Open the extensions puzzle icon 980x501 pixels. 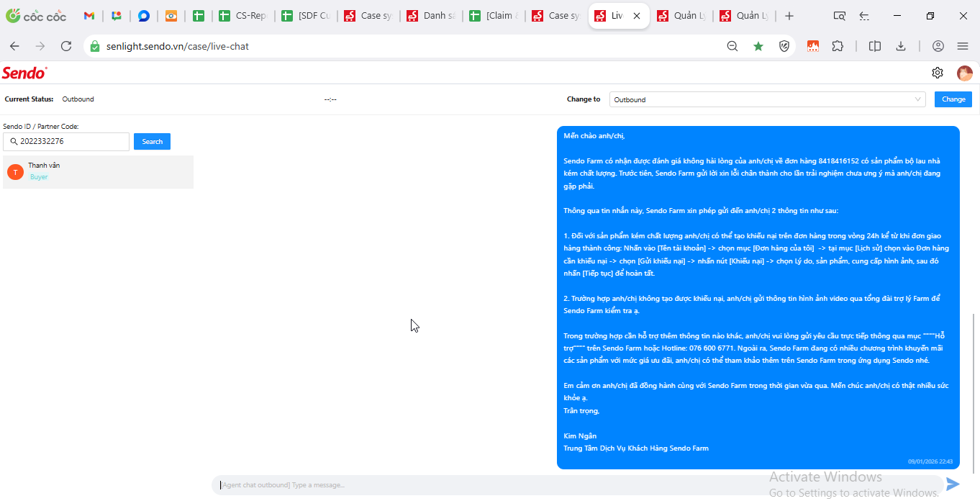838,46
